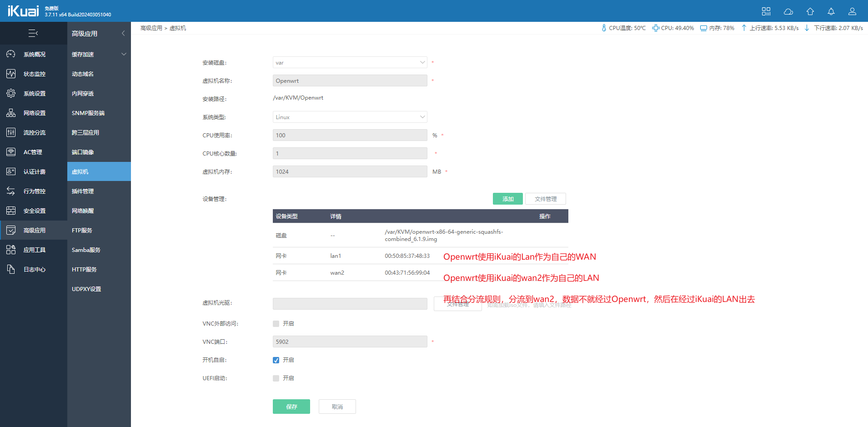Image resolution: width=868 pixels, height=427 pixels.
Task: Click the green 添加 button
Action: [x=508, y=199]
